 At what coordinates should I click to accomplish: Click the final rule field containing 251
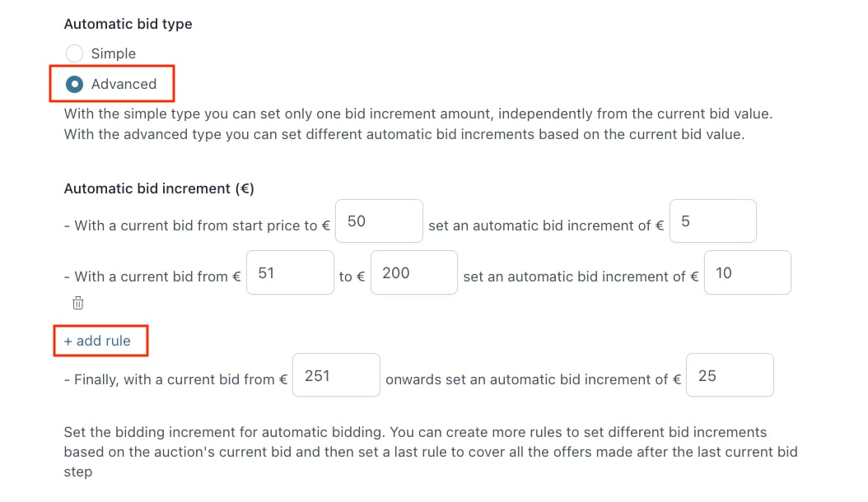[336, 374]
